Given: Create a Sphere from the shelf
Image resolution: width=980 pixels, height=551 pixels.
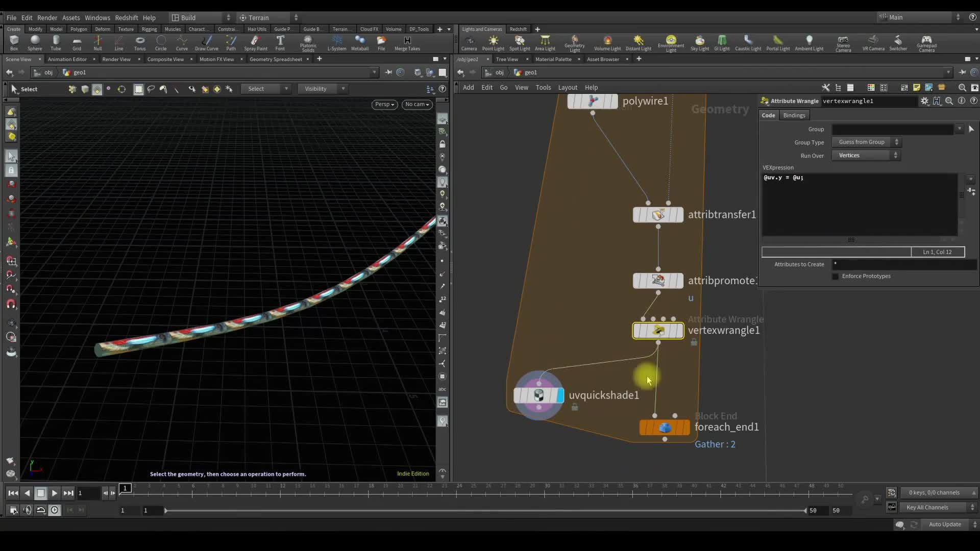Looking at the screenshot, I should coord(35,43).
